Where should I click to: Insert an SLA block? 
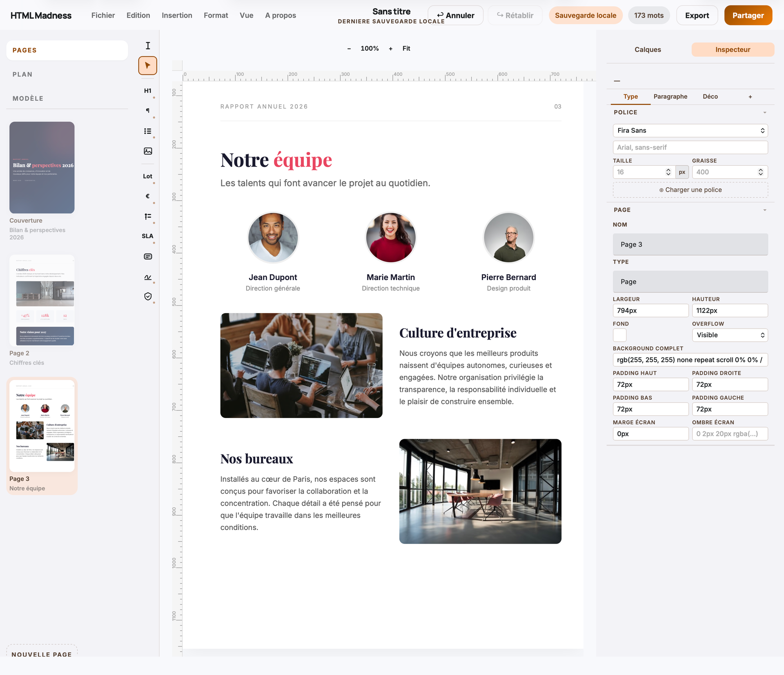[147, 236]
